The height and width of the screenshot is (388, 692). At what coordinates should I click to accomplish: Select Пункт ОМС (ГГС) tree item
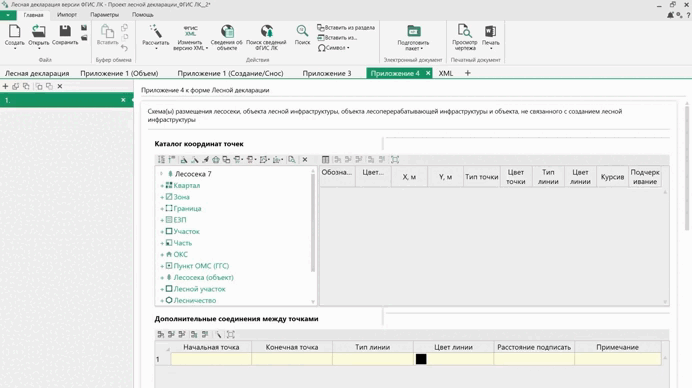tap(201, 266)
